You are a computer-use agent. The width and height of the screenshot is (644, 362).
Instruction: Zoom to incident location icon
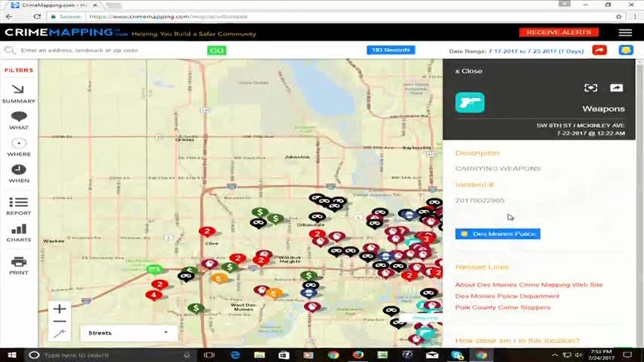click(590, 88)
